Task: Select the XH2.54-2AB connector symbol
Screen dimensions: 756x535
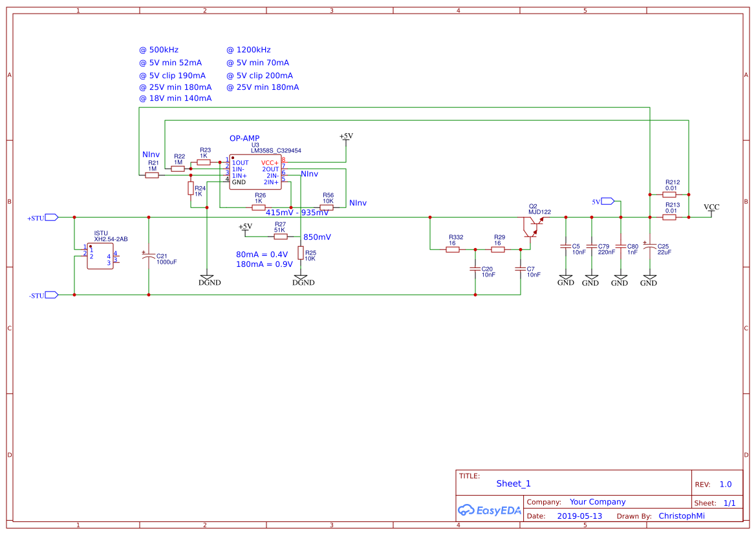Action: tap(100, 254)
